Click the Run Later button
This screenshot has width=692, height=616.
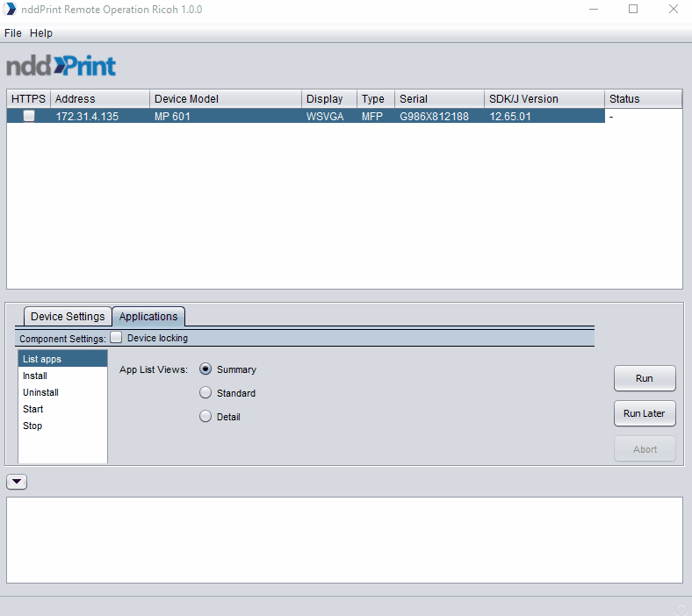644,413
